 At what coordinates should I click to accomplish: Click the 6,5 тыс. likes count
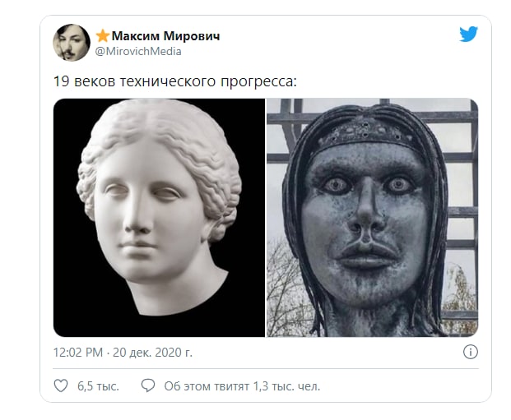(98, 386)
